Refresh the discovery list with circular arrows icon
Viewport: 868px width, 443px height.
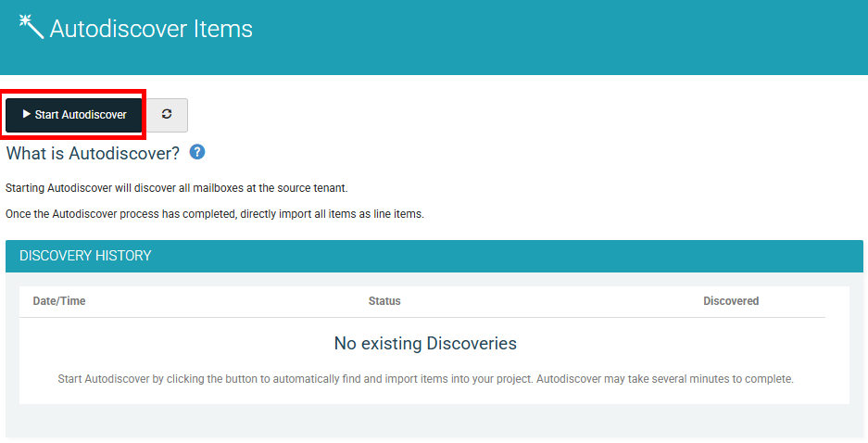pyautogui.click(x=167, y=115)
